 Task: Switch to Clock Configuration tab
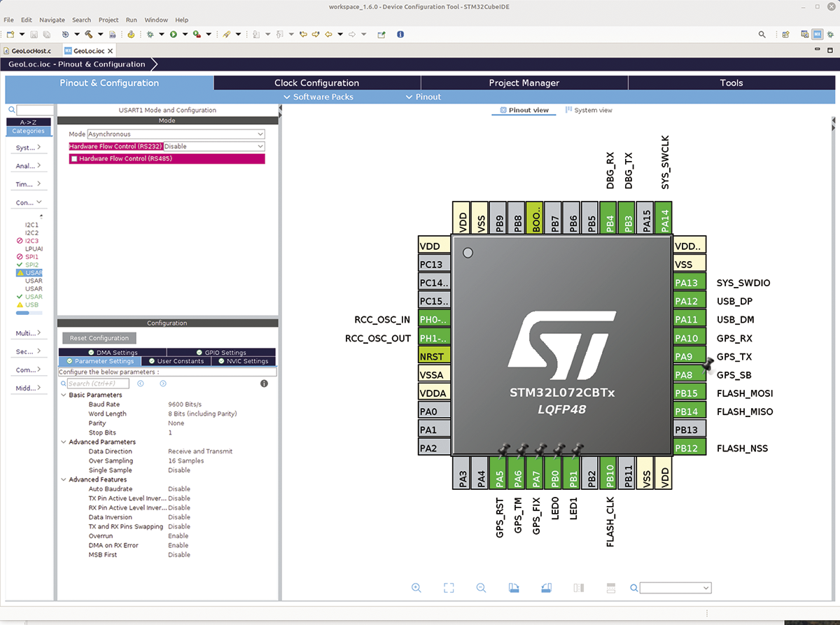point(316,83)
